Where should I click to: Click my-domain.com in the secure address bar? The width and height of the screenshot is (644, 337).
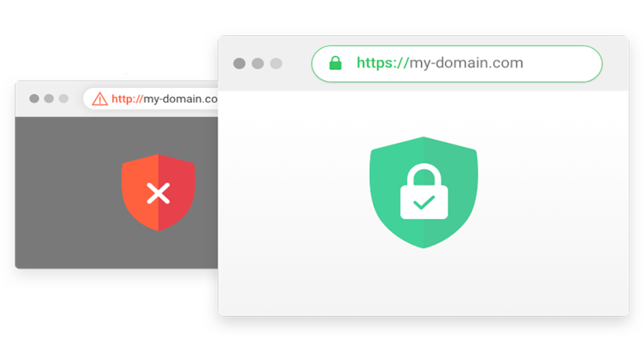point(467,64)
